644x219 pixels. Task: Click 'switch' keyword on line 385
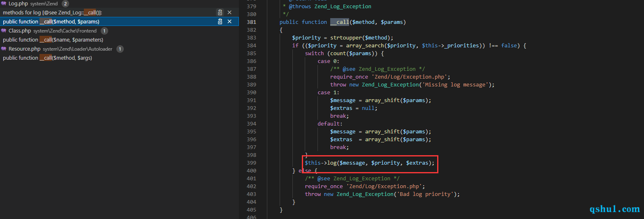315,54
